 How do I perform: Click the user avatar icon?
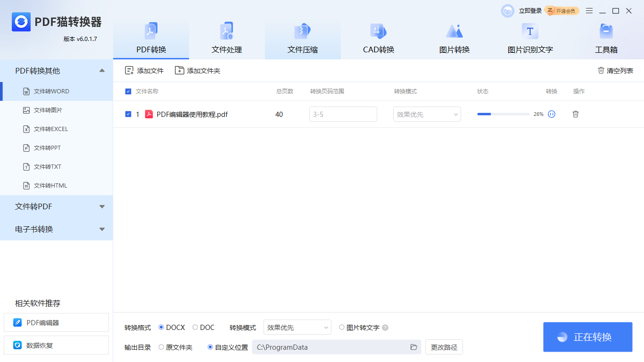tap(508, 11)
